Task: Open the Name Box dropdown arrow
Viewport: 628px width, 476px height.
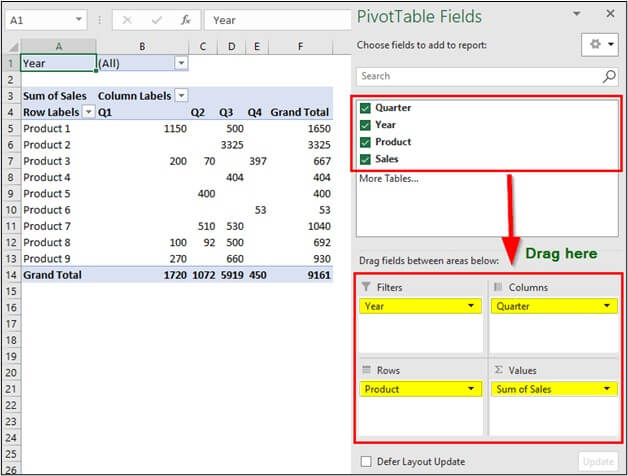Action: [79, 19]
